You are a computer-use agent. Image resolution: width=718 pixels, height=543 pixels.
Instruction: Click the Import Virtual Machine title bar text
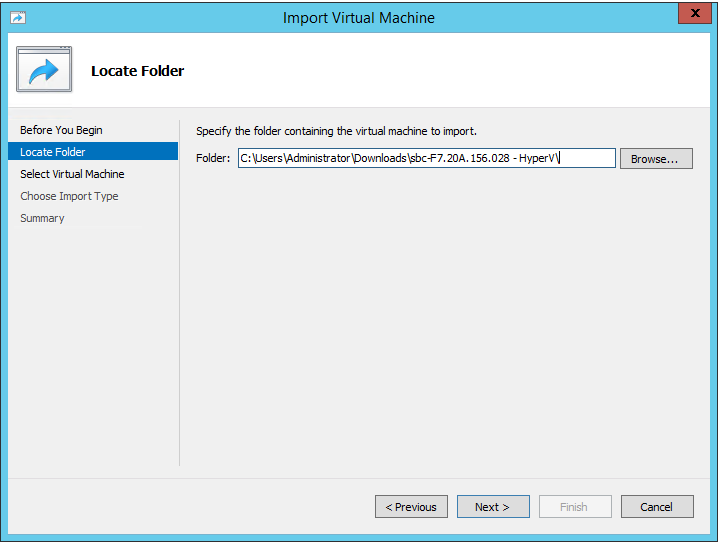(359, 18)
